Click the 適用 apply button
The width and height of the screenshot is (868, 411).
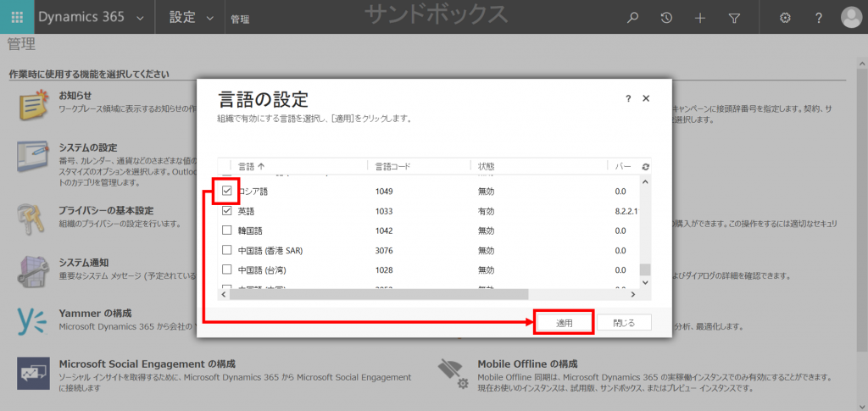(564, 323)
